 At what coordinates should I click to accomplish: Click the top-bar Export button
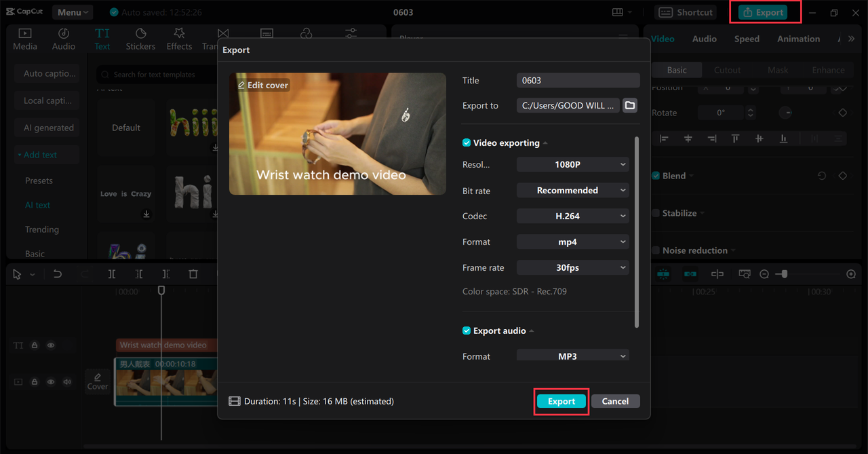click(x=763, y=12)
